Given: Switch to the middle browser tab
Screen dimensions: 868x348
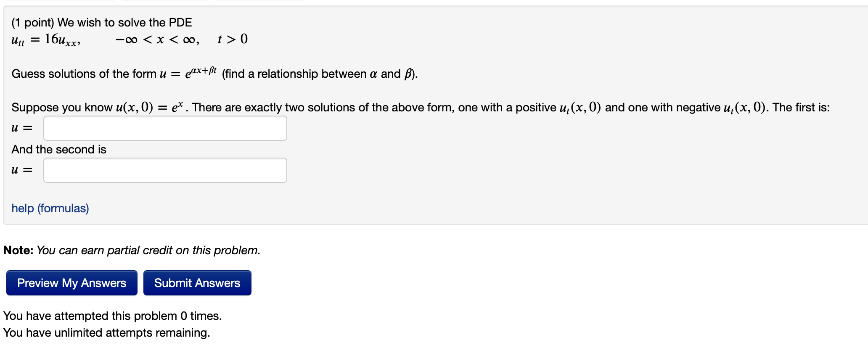Looking at the screenshot, I should point(164,1).
